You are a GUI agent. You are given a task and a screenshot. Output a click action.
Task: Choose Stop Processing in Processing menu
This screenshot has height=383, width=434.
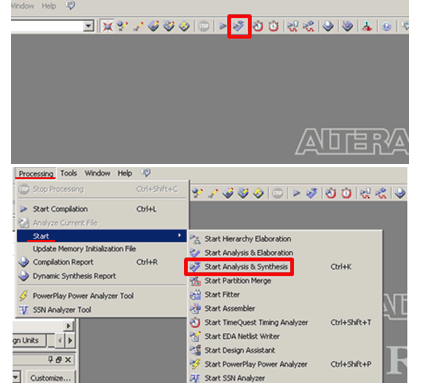[x=102, y=189]
